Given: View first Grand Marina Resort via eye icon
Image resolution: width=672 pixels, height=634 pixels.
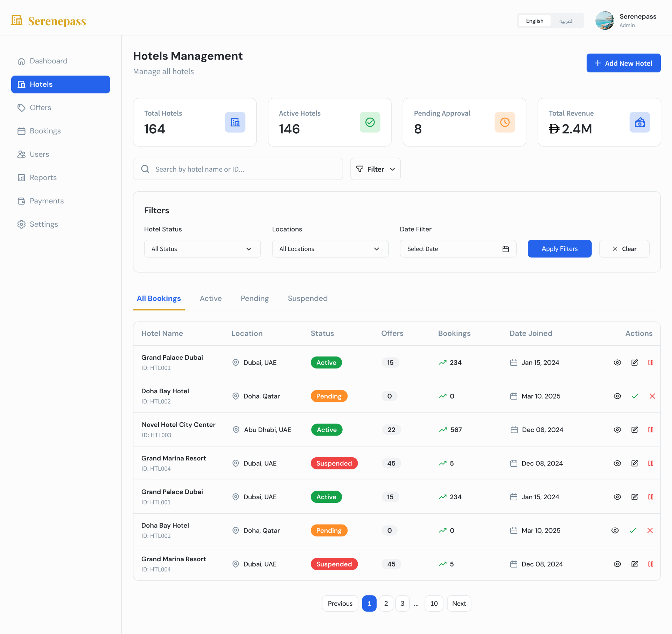Looking at the screenshot, I should click(x=617, y=463).
